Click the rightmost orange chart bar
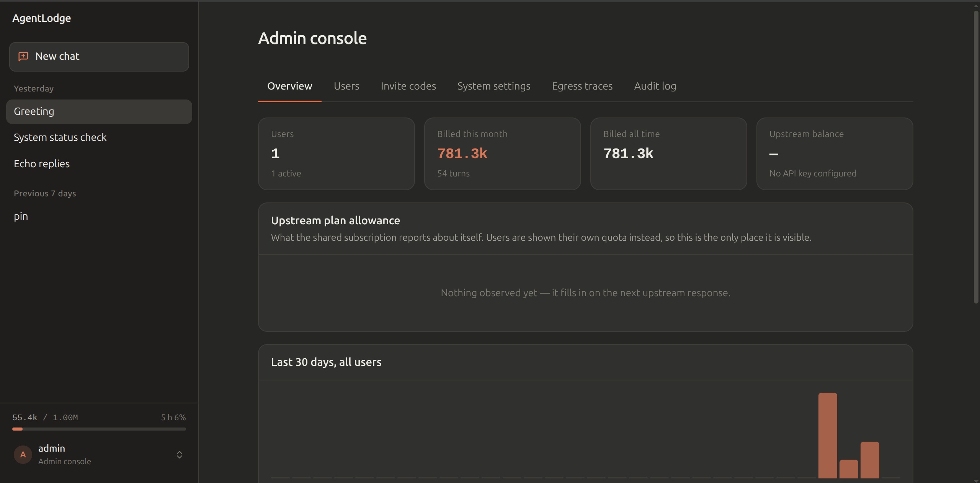This screenshot has width=980, height=483. pos(870,460)
